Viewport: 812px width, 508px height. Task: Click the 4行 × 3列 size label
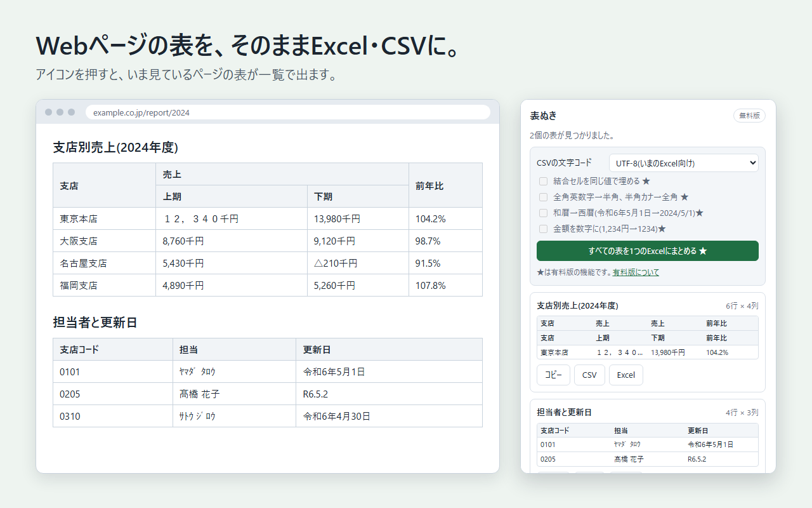point(742,412)
